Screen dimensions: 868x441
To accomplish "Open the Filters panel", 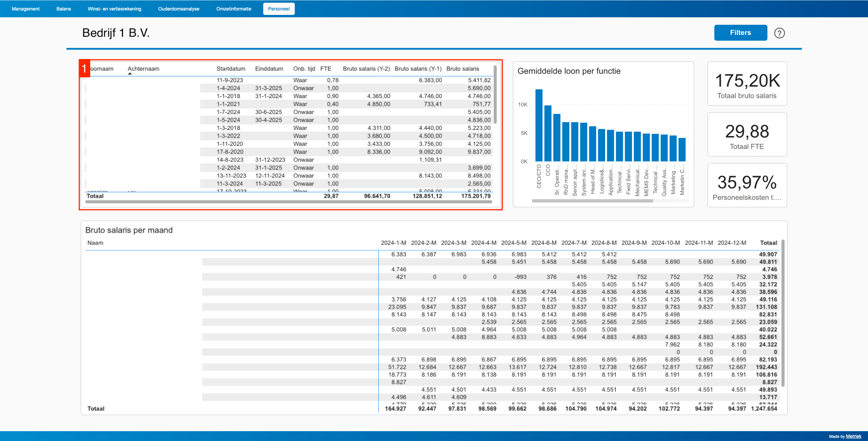I will 740,33.
